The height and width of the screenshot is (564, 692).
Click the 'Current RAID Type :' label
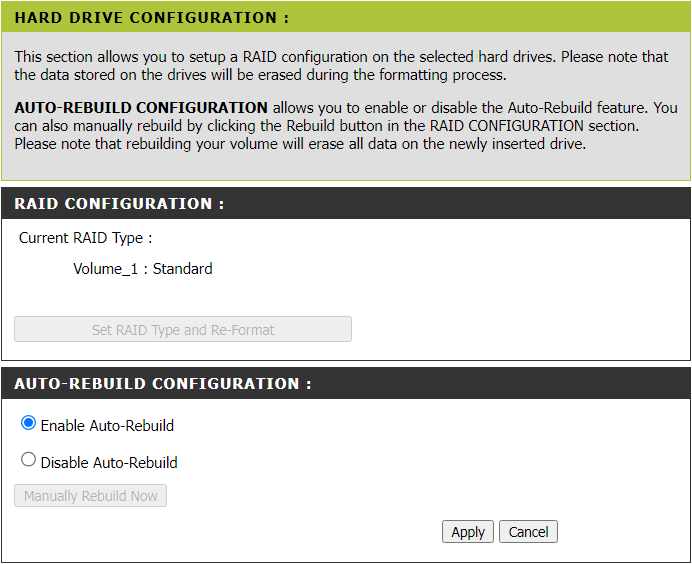[x=86, y=239]
